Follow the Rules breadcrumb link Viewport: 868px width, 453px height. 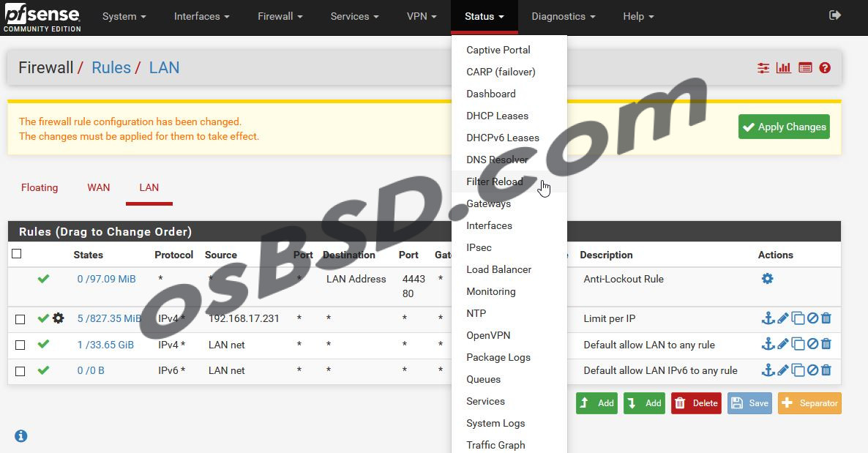coord(111,67)
